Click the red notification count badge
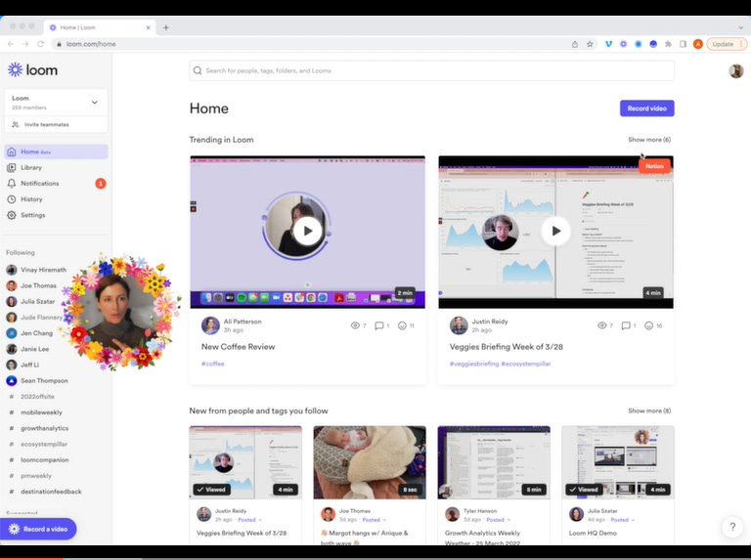Viewport: 751px width, 560px height. click(100, 184)
